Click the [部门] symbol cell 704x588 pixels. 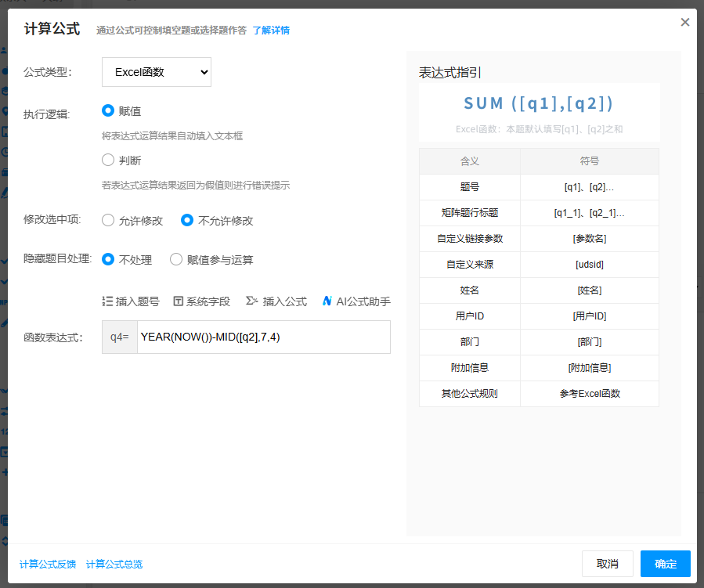590,342
